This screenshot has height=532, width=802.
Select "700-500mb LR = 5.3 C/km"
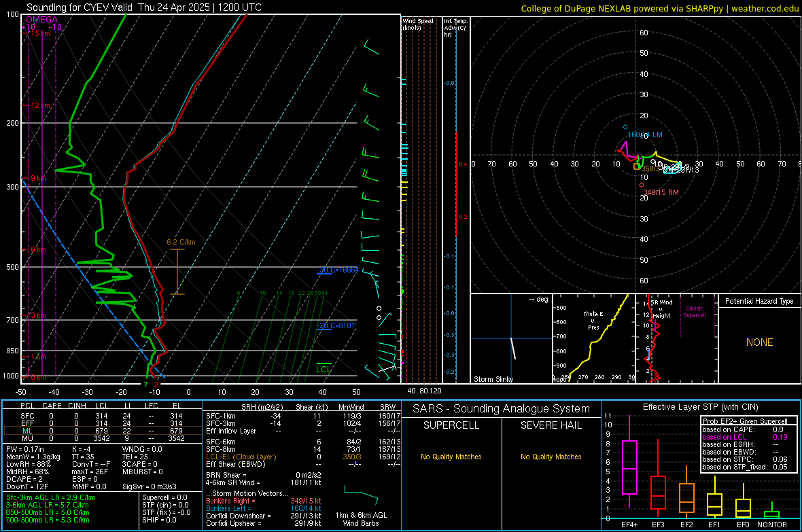48,520
